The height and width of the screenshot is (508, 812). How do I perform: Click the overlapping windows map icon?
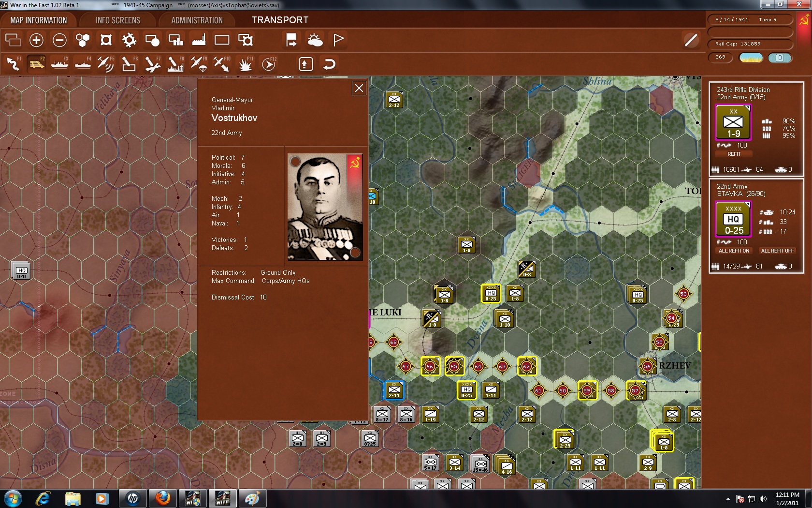pyautogui.click(x=13, y=40)
